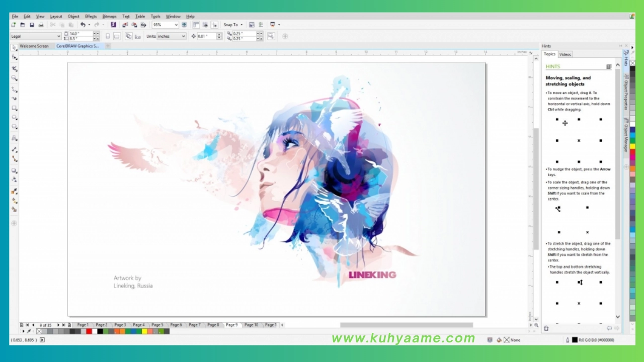Screen dimensions: 644x362
Task: Toggle Show Rulers button
Action: click(x=196, y=25)
